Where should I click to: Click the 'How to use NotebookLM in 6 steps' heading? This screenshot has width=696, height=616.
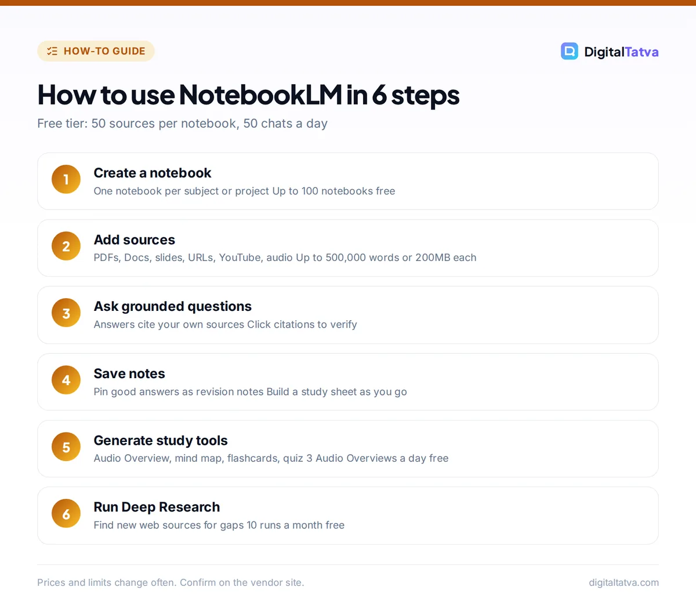click(x=248, y=95)
